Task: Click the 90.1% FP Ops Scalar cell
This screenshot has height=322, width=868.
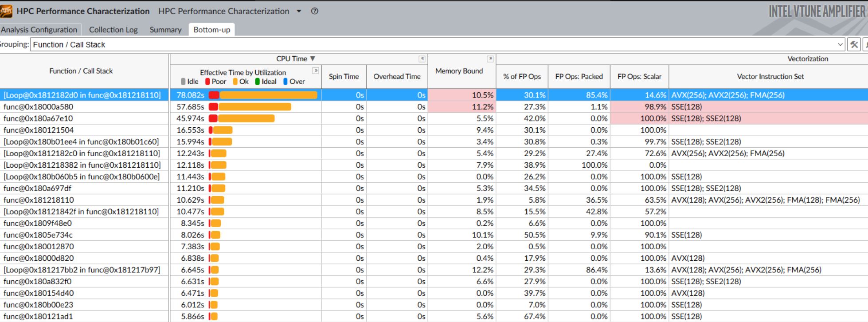Action: 639,235
